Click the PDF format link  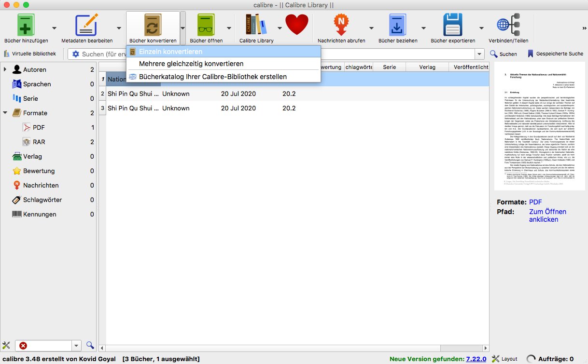point(535,202)
